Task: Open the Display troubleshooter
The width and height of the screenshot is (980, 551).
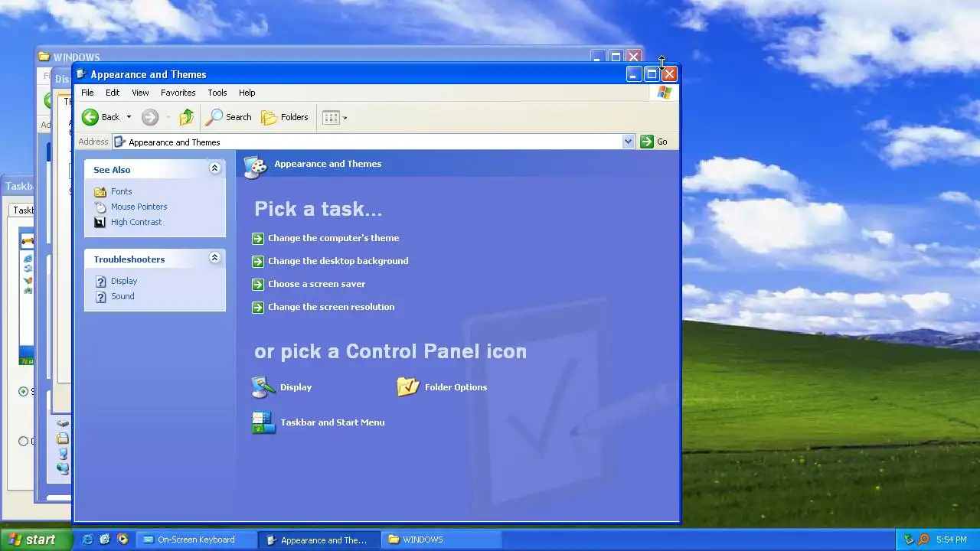Action: [x=124, y=281]
